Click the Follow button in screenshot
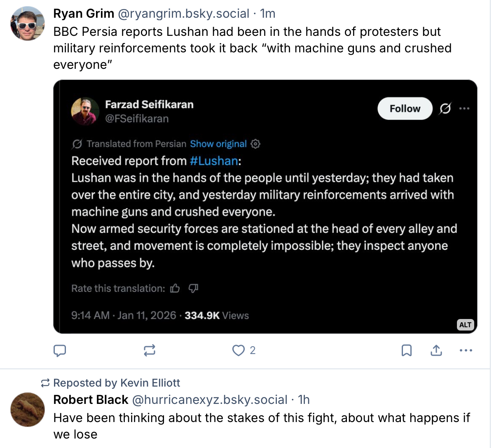Screen dimensions: 494x448 [405, 109]
